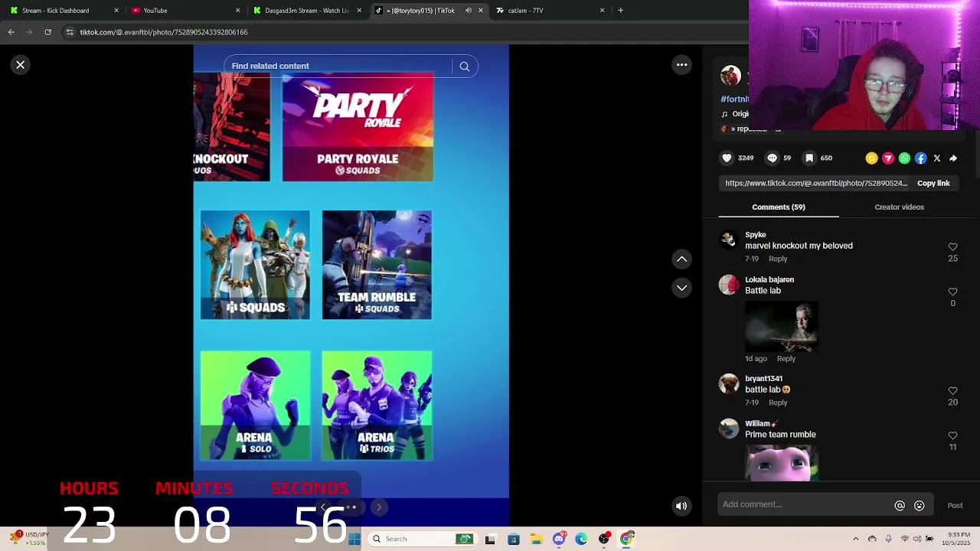
Task: Open image in Lokala bajaren's comment
Action: 781,327
